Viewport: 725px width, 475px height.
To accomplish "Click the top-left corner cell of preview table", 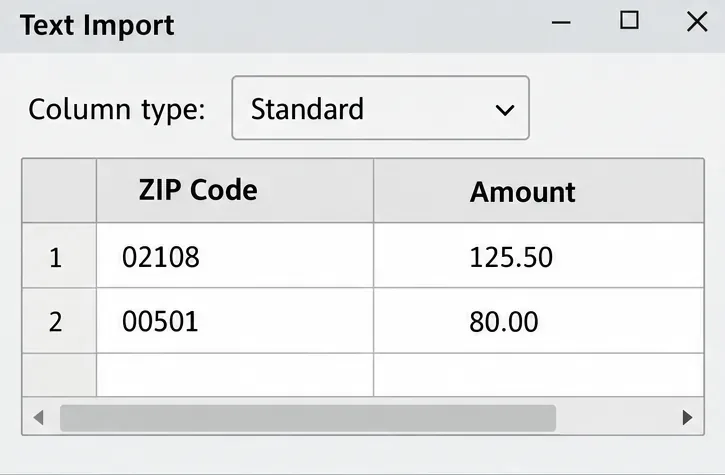I will tap(59, 191).
